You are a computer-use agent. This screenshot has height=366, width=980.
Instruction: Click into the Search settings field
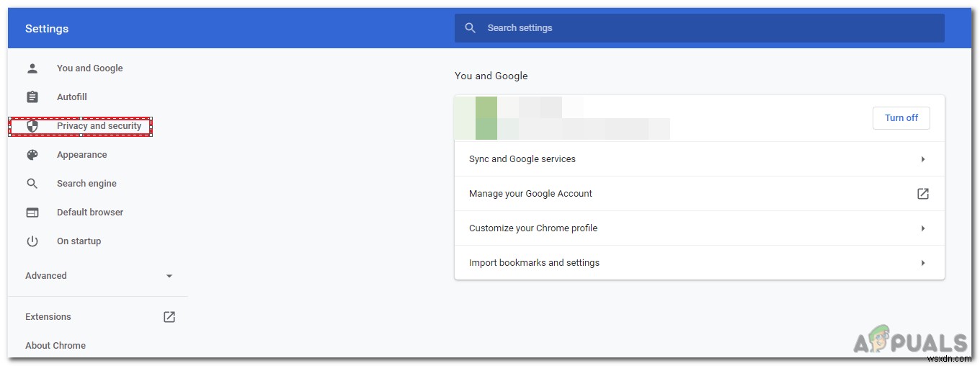700,28
